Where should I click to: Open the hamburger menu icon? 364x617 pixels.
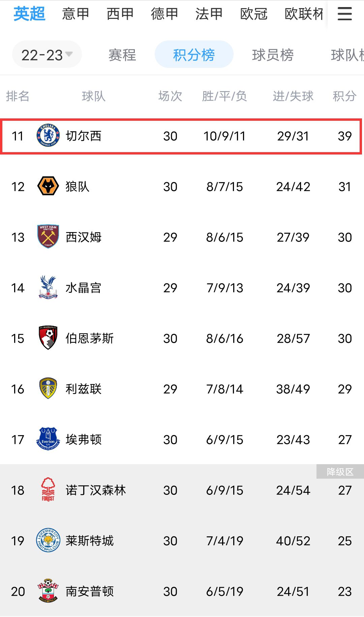click(x=344, y=14)
